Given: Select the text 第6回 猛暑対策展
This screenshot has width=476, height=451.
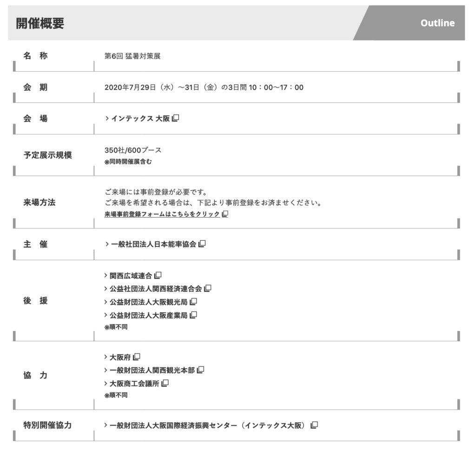Looking at the screenshot, I should (132, 56).
